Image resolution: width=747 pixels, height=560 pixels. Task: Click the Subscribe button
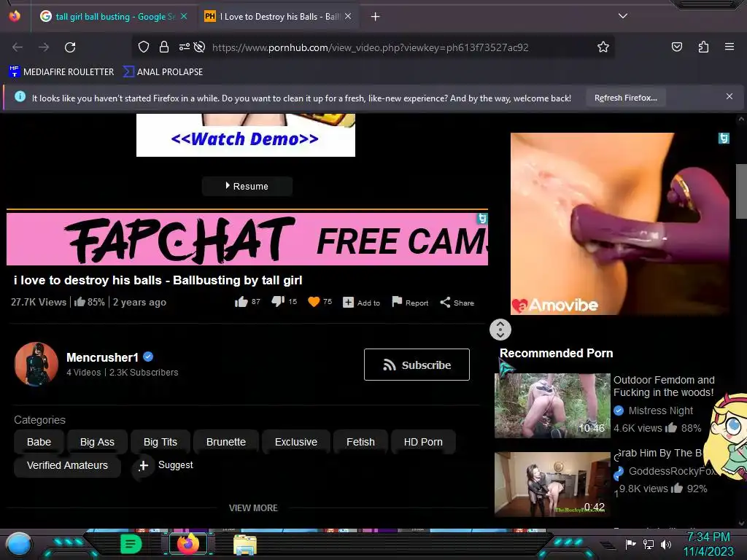[417, 365]
